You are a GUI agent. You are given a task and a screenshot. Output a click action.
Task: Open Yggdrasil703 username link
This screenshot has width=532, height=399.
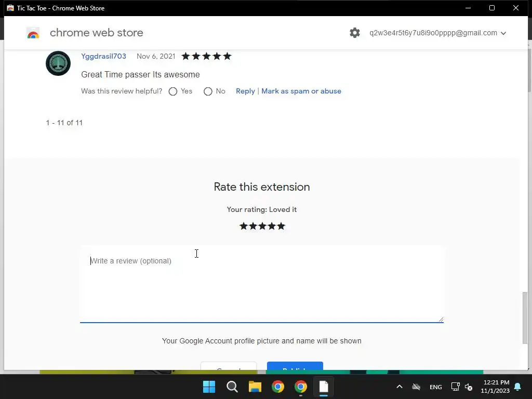(x=103, y=56)
